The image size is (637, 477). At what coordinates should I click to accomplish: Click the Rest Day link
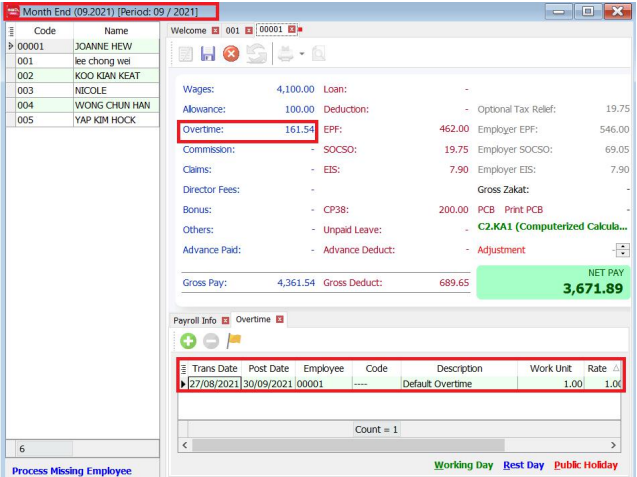(523, 465)
